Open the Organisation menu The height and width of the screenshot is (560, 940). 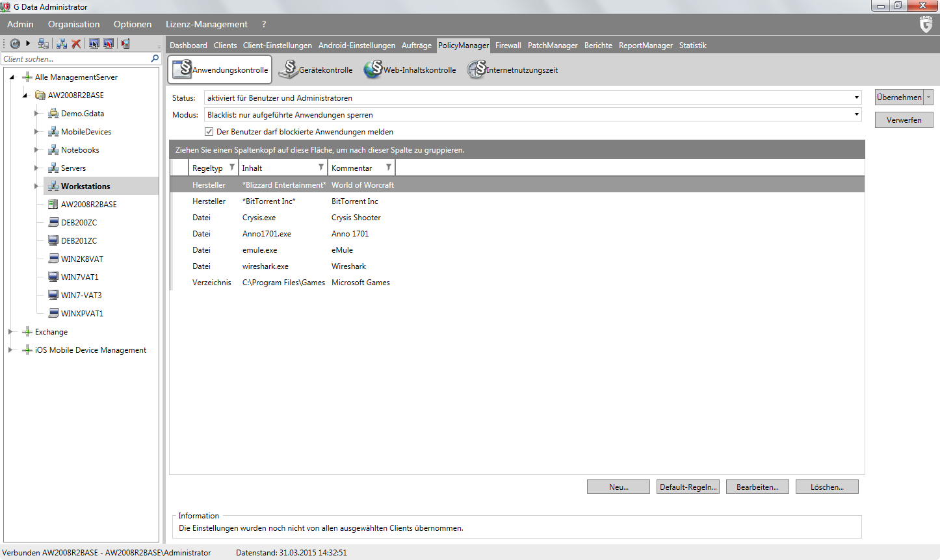coord(73,24)
